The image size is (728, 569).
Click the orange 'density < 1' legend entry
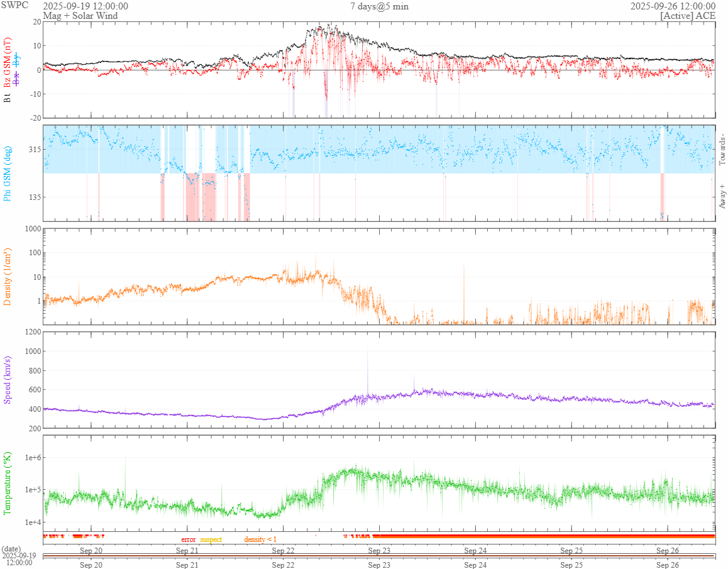[260, 539]
